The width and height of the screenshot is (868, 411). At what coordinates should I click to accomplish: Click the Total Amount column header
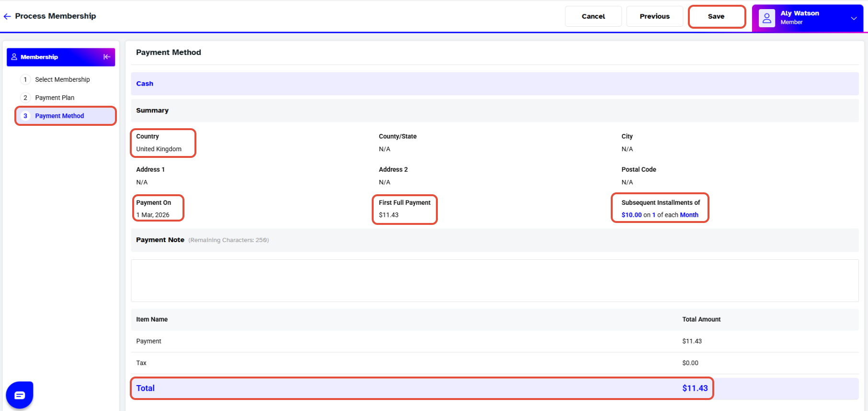point(701,319)
